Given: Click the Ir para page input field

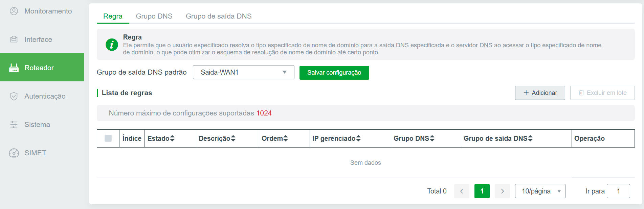Looking at the screenshot, I should [x=618, y=191].
